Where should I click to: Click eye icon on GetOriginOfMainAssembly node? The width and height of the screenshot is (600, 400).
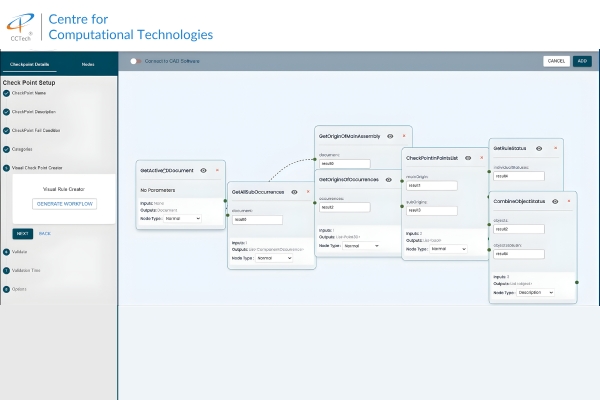point(391,135)
